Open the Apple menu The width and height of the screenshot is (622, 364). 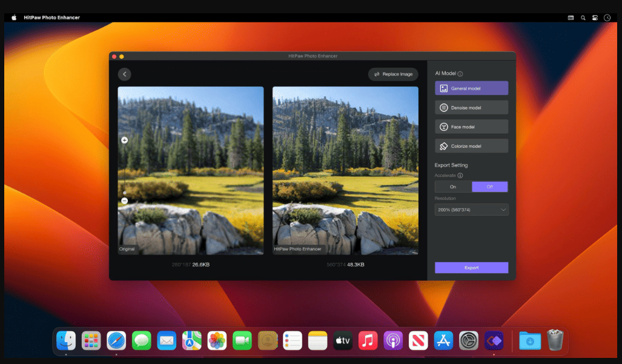tap(15, 18)
